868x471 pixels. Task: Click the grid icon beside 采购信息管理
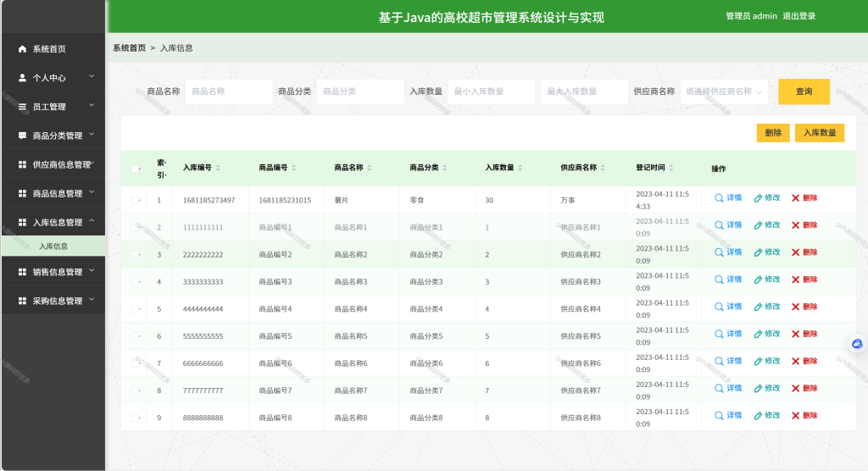(22, 301)
